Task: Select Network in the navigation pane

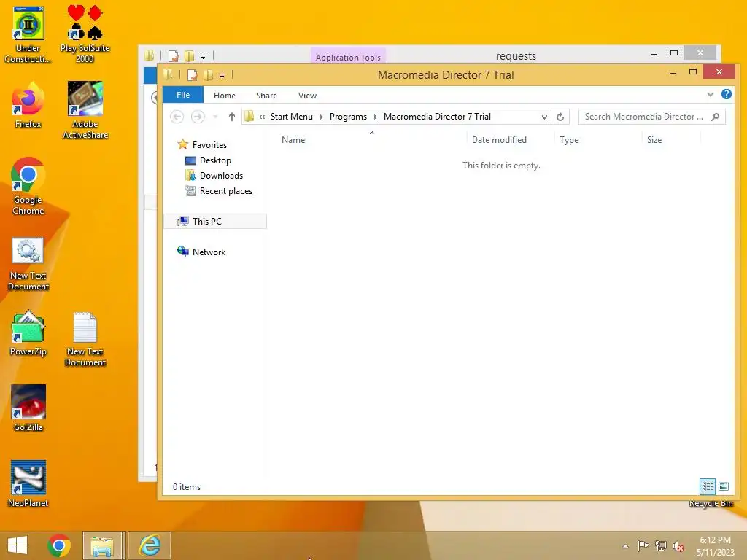Action: tap(209, 252)
